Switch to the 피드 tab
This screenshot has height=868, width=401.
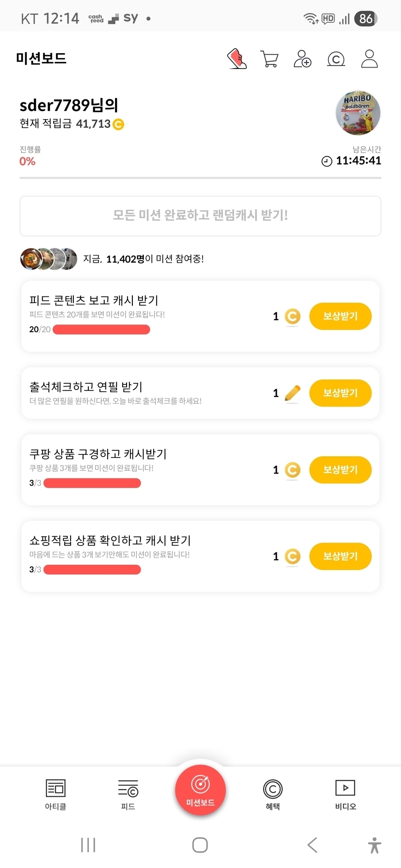(x=128, y=794)
